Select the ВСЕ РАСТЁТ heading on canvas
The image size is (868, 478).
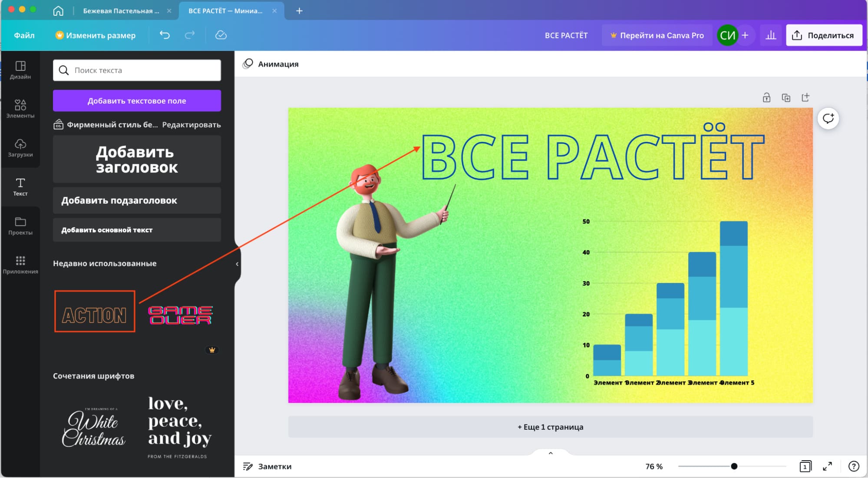click(x=593, y=152)
